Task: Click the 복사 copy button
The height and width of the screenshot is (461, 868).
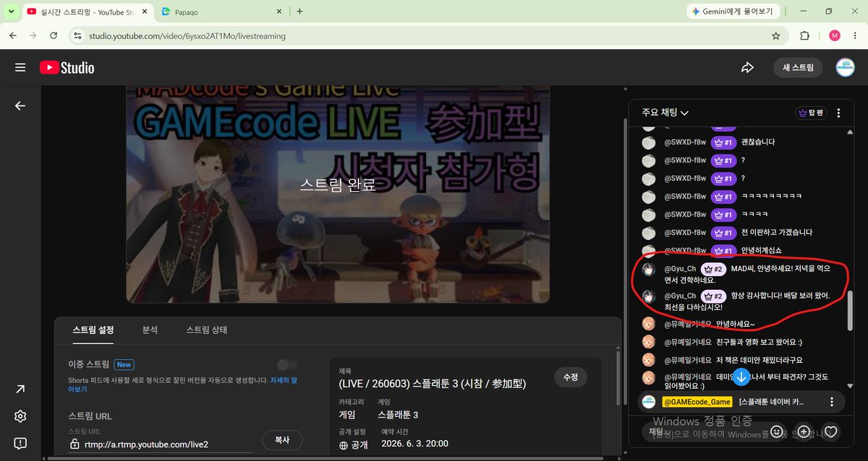Action: click(x=282, y=440)
